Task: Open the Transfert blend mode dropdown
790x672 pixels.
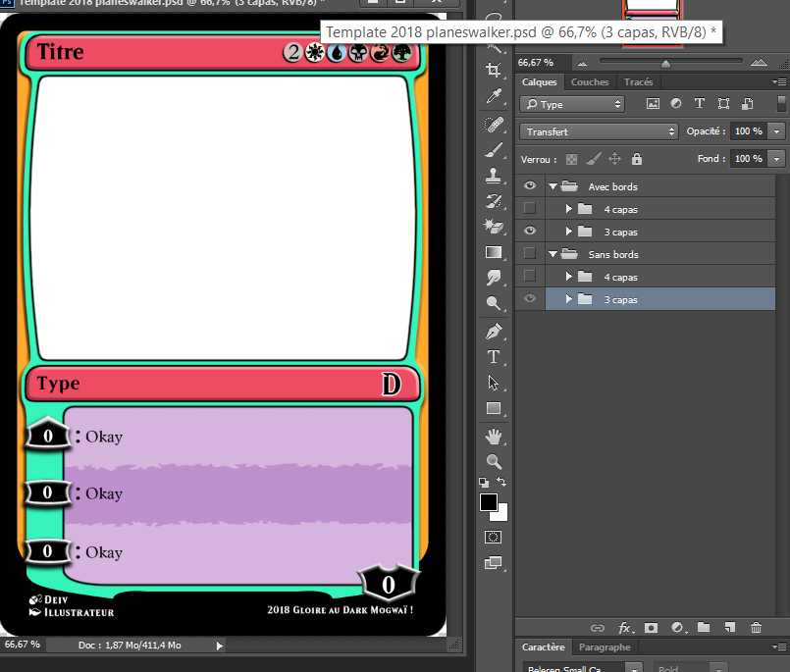Action: coord(599,132)
